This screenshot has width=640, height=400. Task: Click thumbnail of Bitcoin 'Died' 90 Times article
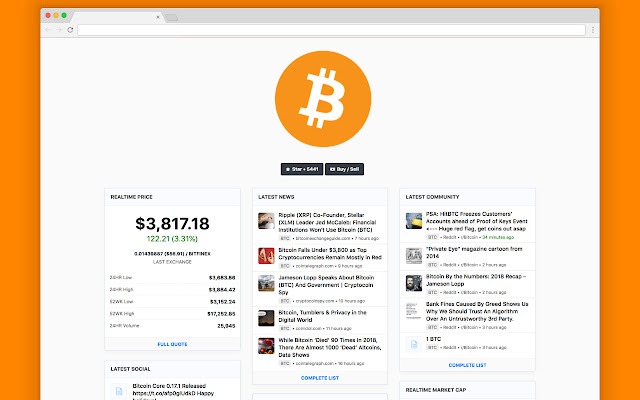[x=266, y=346]
